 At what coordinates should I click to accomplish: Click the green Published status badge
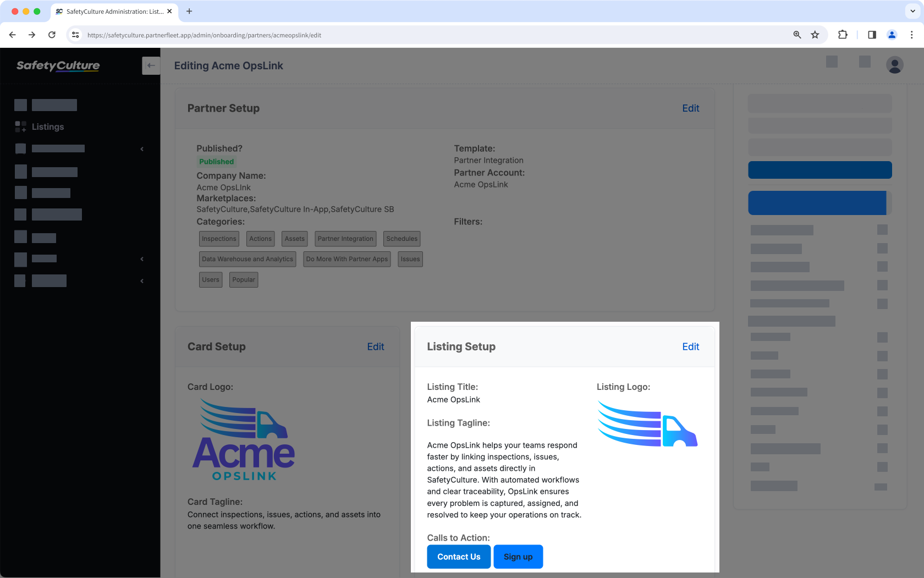pos(217,162)
